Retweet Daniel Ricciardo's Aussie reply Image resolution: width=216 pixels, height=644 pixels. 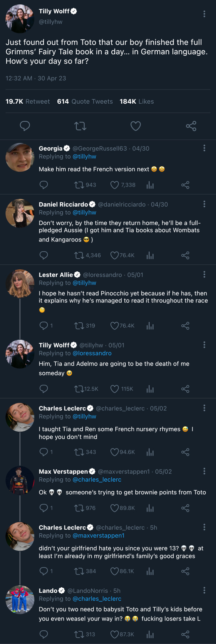tap(79, 256)
